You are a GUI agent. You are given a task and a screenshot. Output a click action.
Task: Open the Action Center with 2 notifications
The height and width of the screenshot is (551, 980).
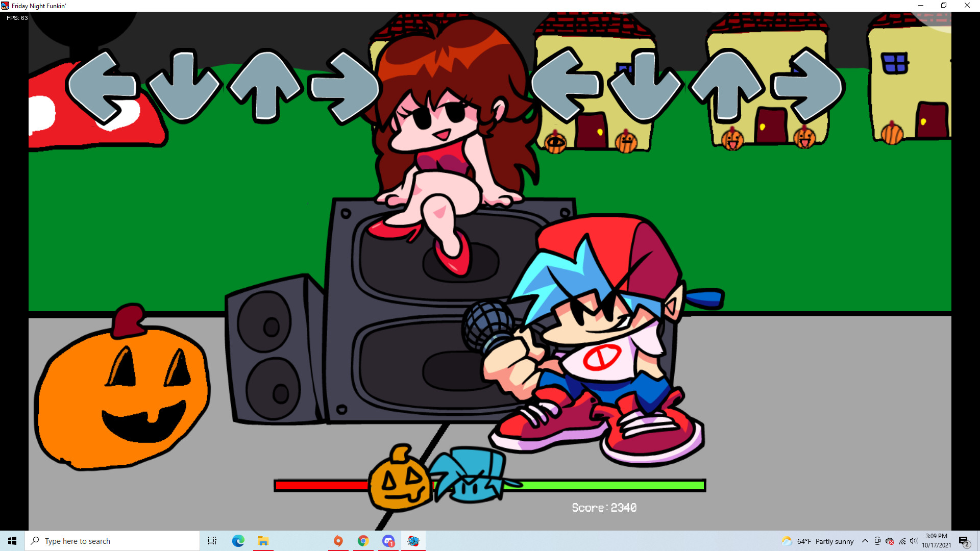(964, 541)
